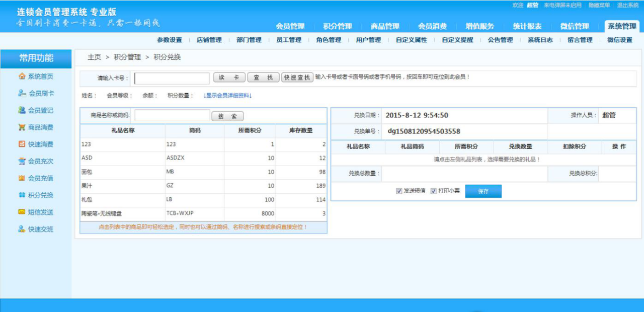Focus the 商品名称或简码 search field
The width and height of the screenshot is (644, 312).
pyautogui.click(x=172, y=115)
